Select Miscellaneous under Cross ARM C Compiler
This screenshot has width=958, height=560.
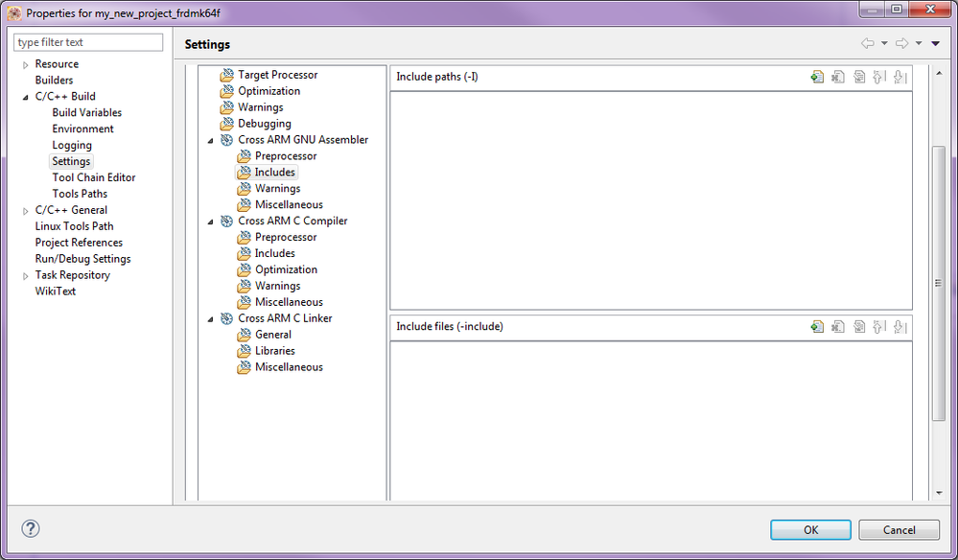pos(289,302)
